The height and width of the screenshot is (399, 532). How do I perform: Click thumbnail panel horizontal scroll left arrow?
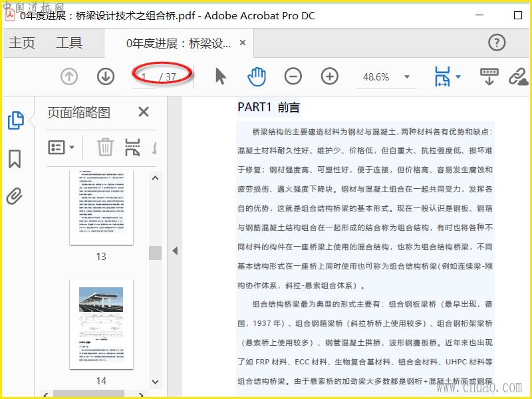click(x=45, y=394)
